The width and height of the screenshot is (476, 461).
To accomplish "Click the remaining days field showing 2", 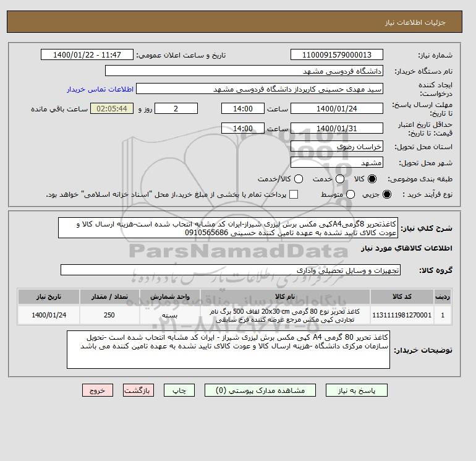I will [x=176, y=108].
